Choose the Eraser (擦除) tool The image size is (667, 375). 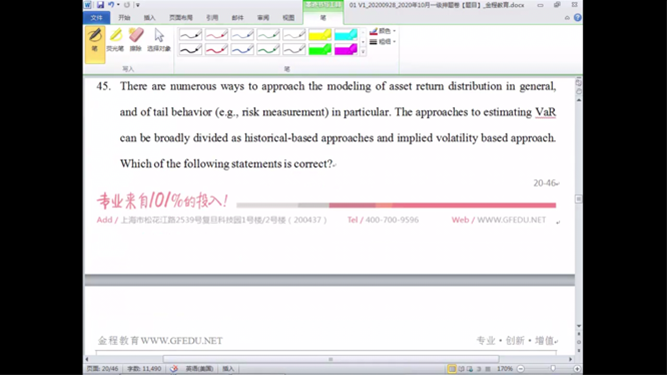tap(136, 40)
